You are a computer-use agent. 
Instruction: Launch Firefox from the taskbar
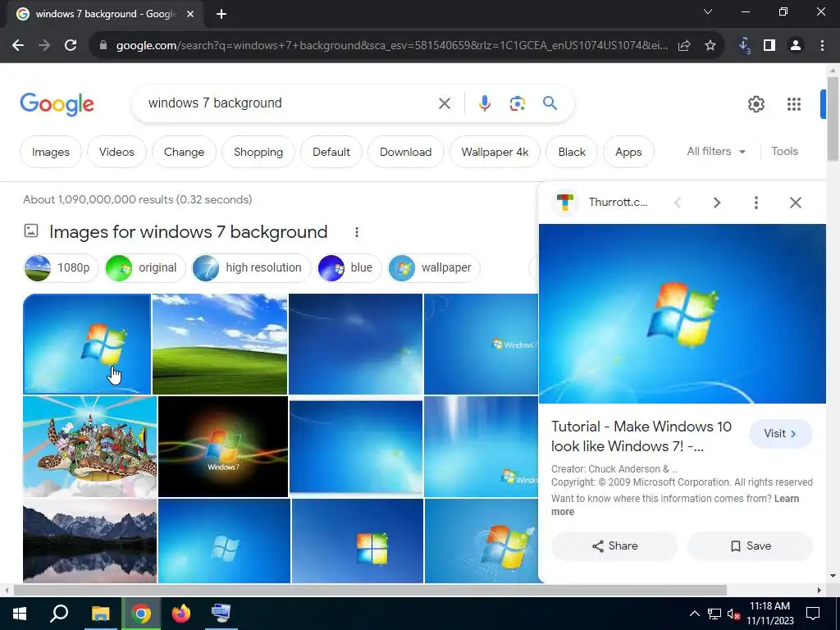click(181, 614)
